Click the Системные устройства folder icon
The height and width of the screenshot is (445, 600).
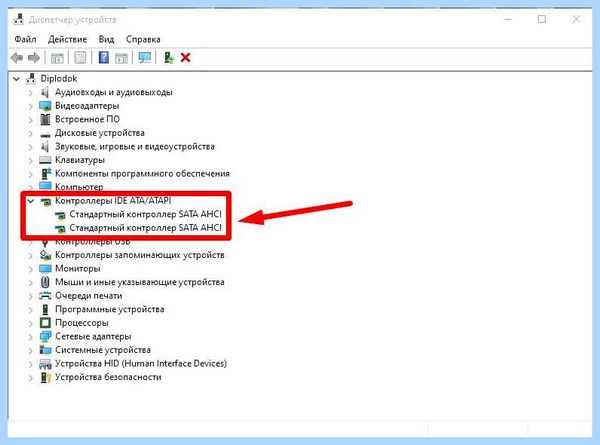[x=45, y=350]
